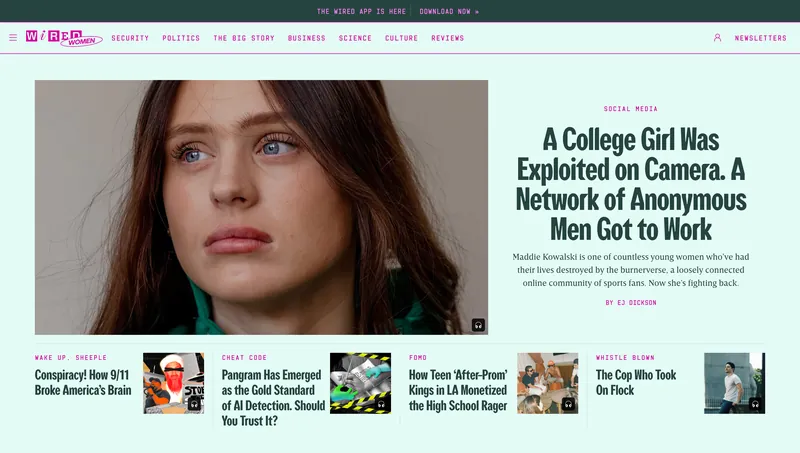Open the Politics section
The width and height of the screenshot is (800, 453).
[181, 38]
